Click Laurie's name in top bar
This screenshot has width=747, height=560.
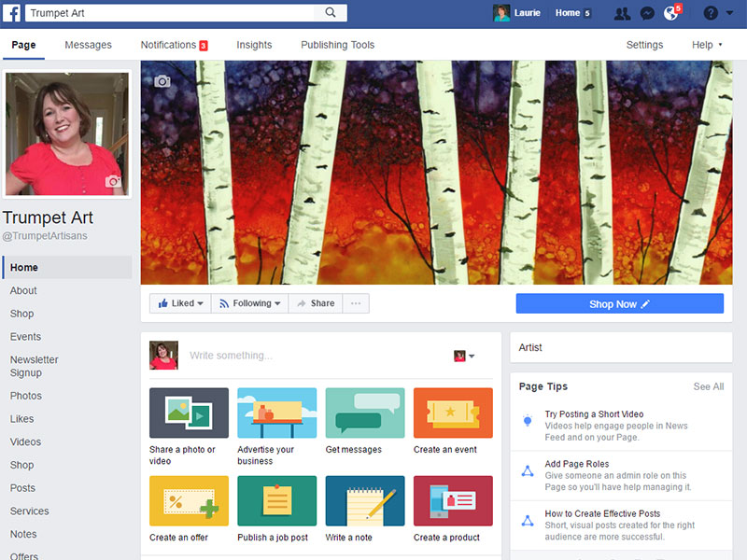coord(527,13)
